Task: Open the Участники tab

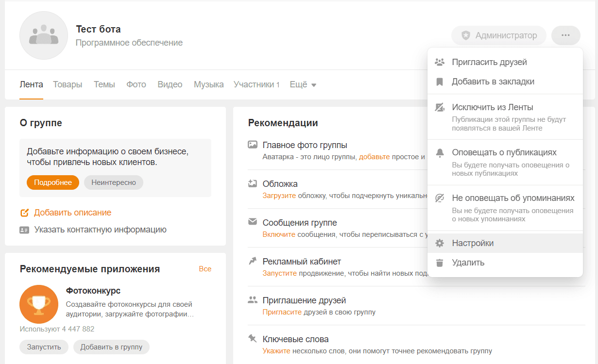Action: pyautogui.click(x=256, y=84)
